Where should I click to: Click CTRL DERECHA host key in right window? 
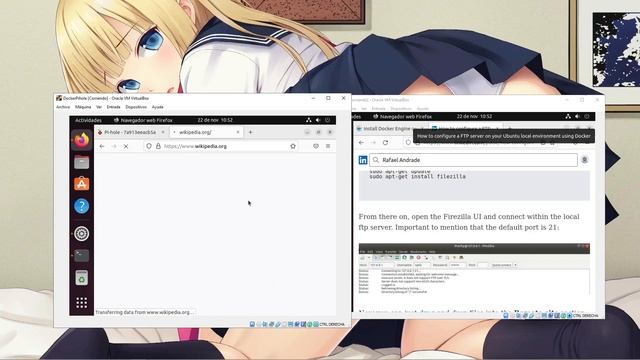(x=586, y=316)
